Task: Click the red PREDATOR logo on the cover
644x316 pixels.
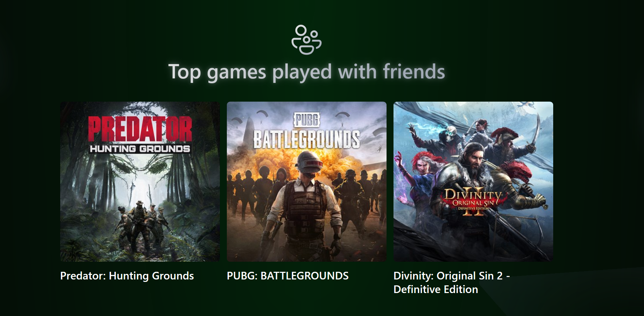Action: 140,129
